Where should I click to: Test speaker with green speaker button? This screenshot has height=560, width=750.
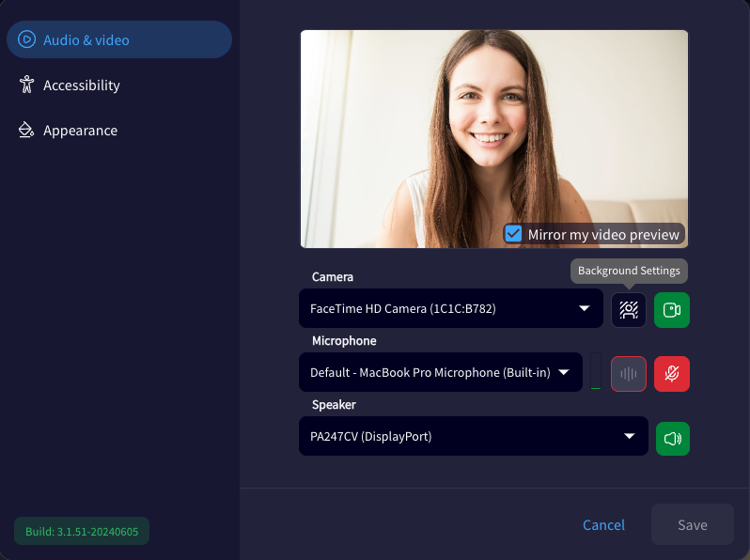click(x=673, y=439)
